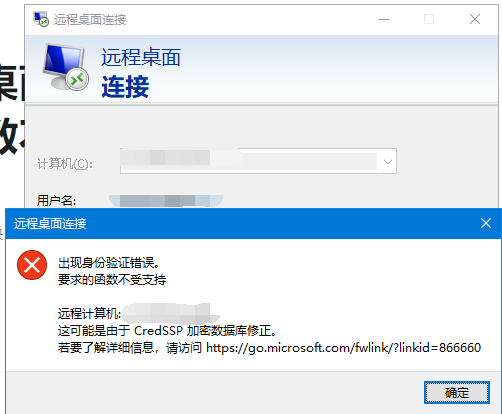The image size is (502, 414).
Task: Click the blurred 远程计算机 address
Action: coord(171,313)
